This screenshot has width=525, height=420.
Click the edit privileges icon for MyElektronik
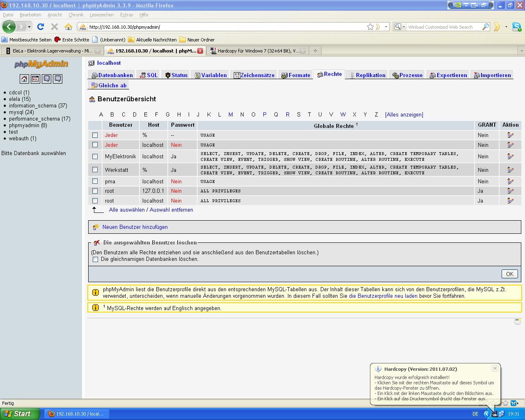510,156
